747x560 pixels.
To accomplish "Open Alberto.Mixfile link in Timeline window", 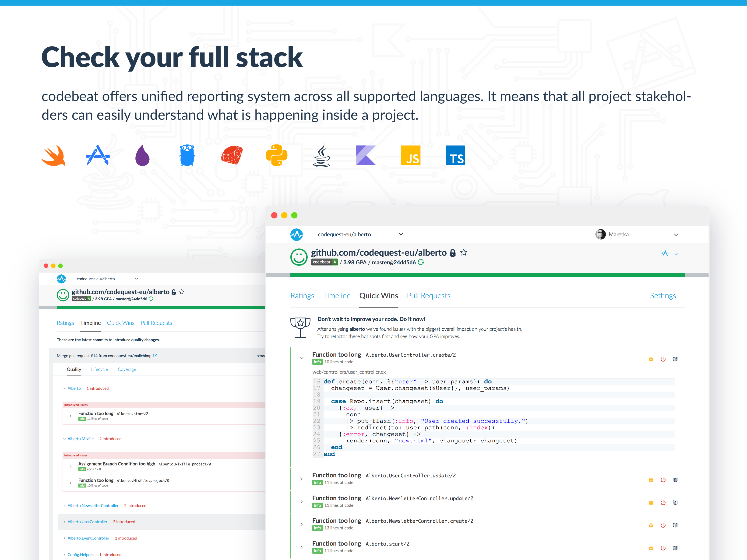I will 80,439.
